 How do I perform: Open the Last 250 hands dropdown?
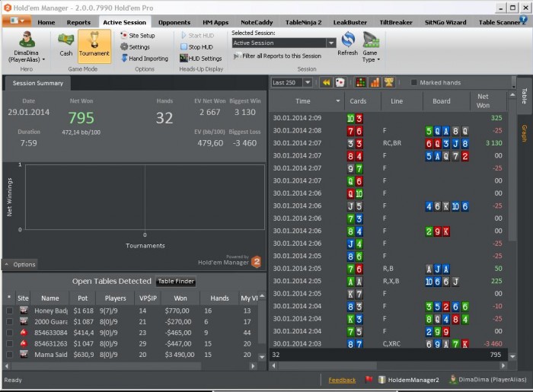pyautogui.click(x=308, y=82)
